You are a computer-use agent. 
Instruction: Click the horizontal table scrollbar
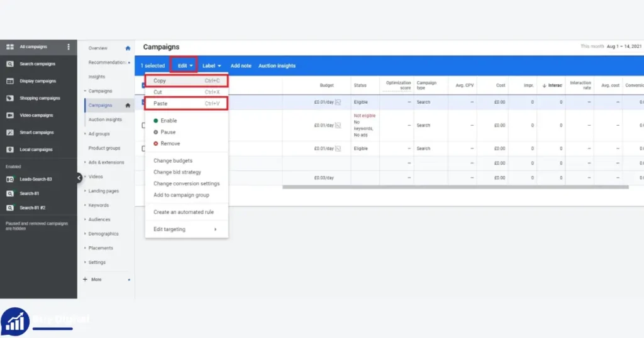pos(455,187)
